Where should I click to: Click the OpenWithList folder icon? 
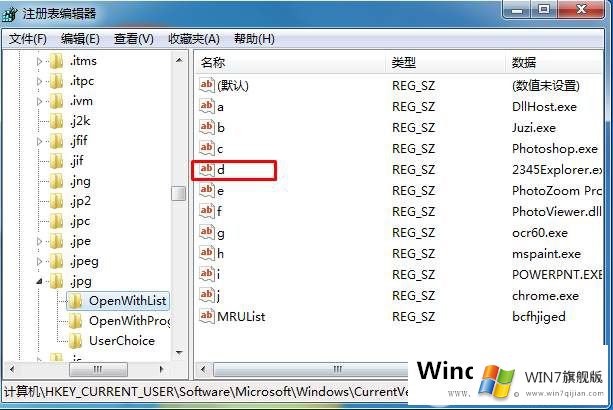coord(75,301)
